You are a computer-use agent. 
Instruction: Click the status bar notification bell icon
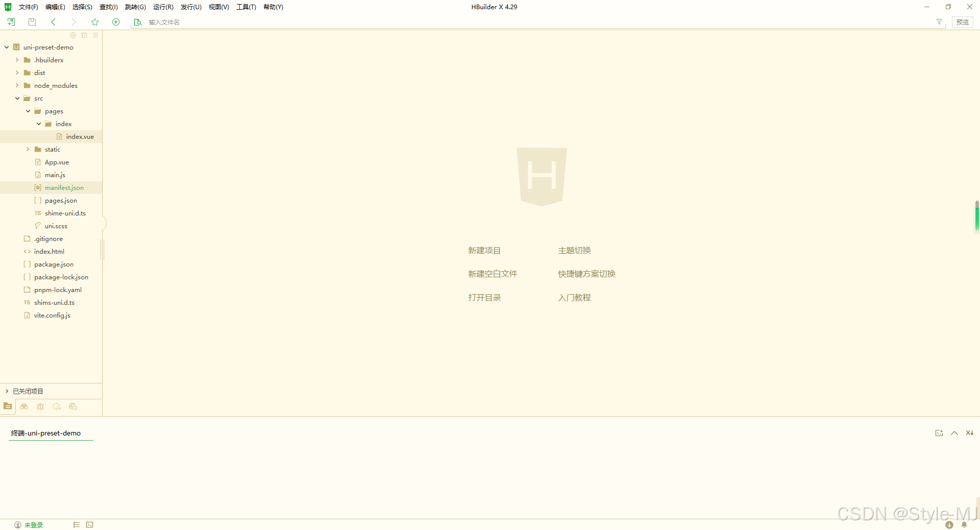(964, 525)
